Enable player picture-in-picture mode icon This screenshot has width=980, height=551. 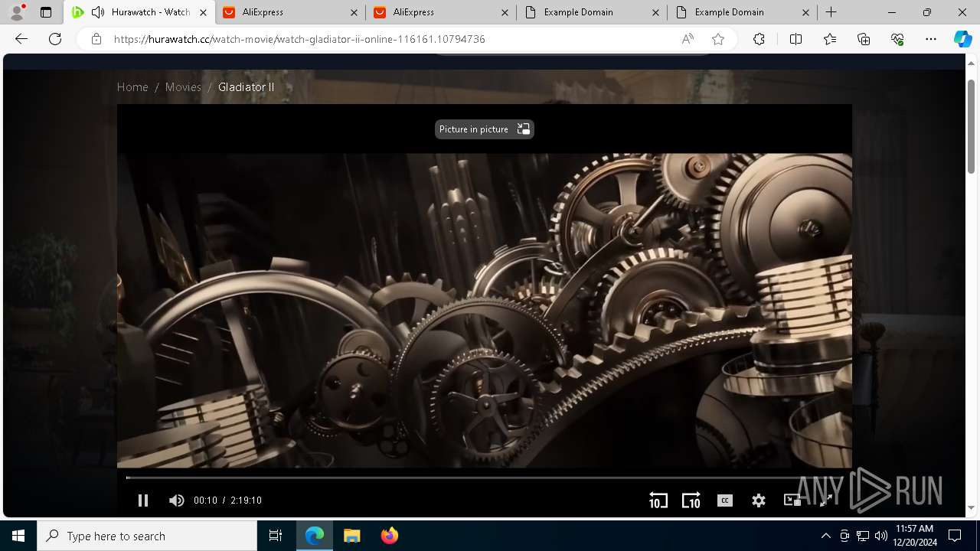point(792,500)
